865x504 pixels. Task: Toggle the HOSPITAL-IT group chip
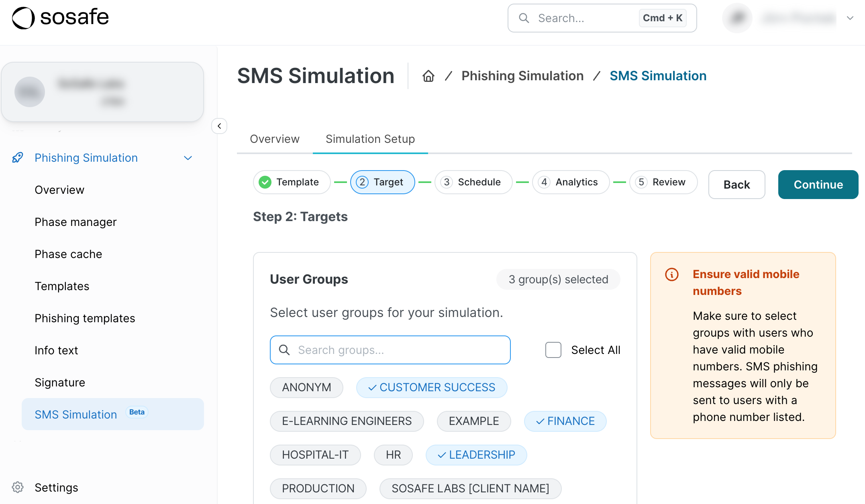coord(315,455)
